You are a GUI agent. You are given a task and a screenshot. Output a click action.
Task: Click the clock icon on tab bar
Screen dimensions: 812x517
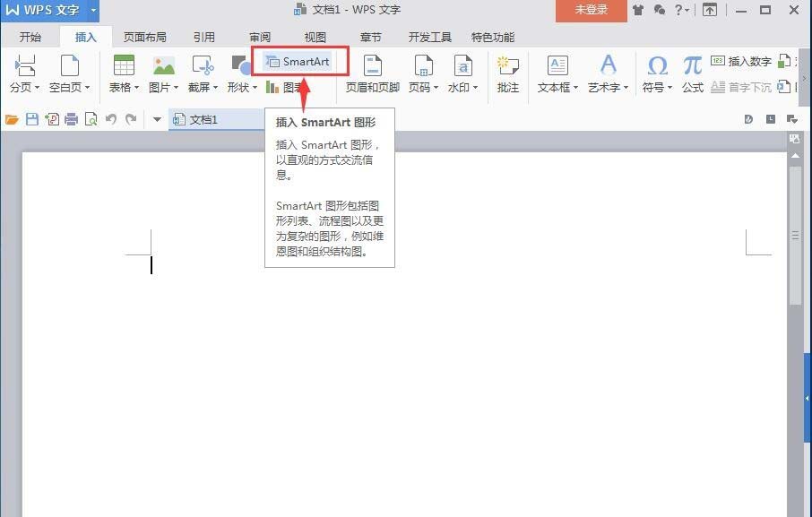pos(771,119)
